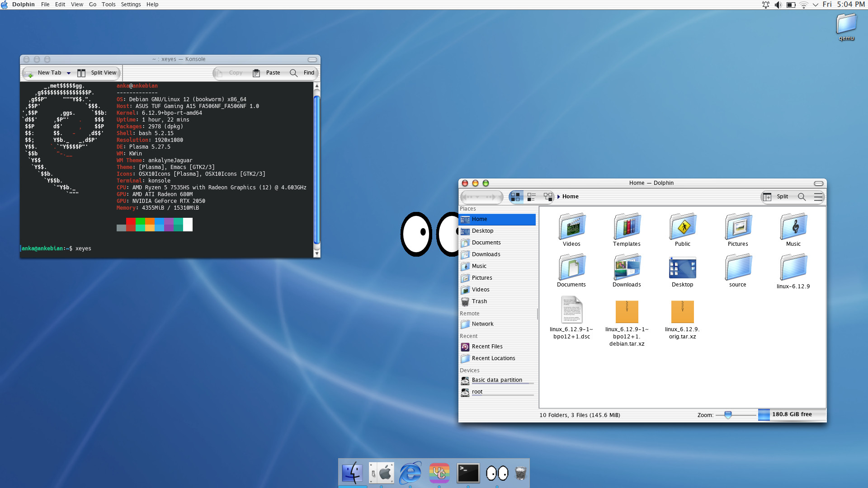Switch Dolphin to icons view mode
The image size is (868, 488).
(515, 197)
